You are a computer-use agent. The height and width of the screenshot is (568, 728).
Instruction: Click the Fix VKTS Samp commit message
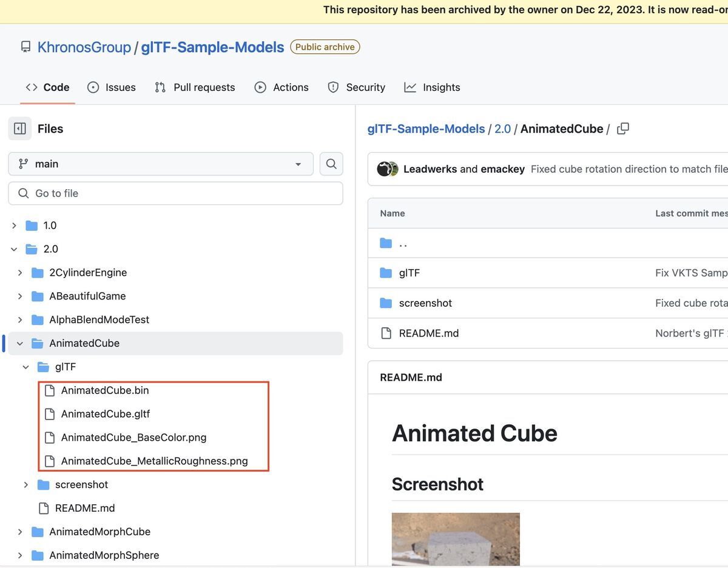coord(692,273)
